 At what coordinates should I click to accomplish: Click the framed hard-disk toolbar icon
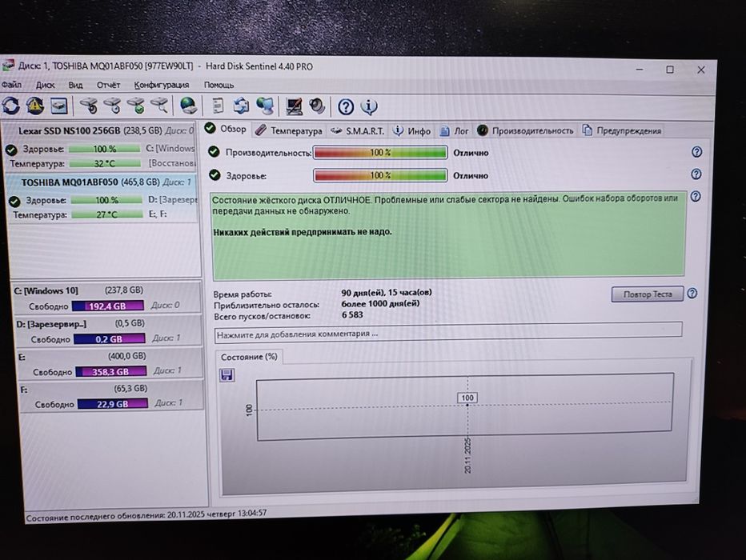point(59,106)
